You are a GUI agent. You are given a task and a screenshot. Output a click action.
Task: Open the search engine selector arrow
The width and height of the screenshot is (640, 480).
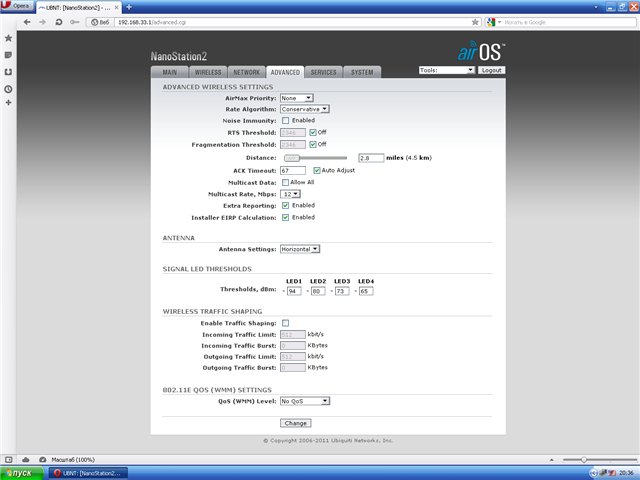click(x=499, y=22)
